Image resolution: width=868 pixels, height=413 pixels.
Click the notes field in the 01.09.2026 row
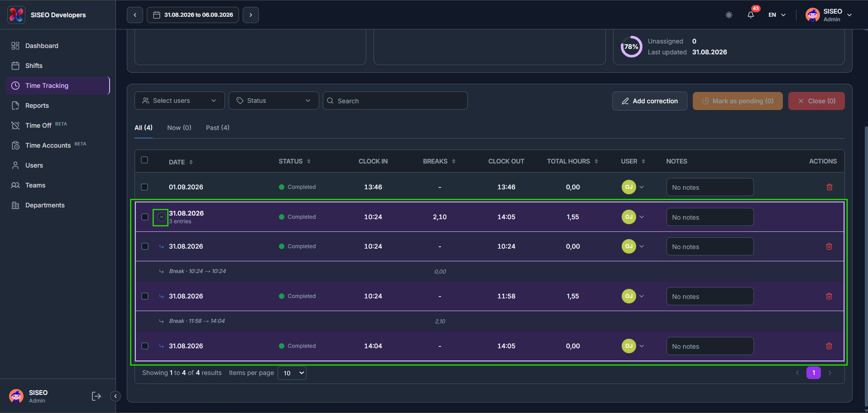pos(710,187)
